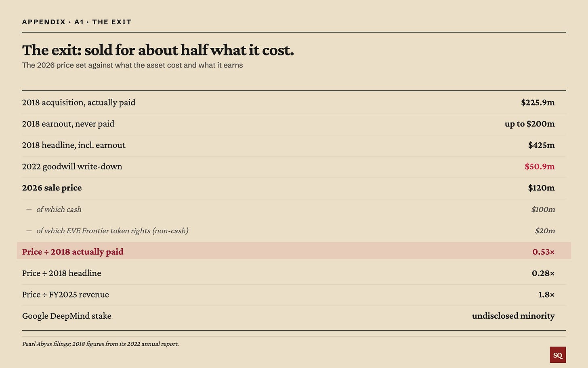Select the '2018 acquisition, actually paid' row label
588x368 pixels.
pyautogui.click(x=79, y=103)
